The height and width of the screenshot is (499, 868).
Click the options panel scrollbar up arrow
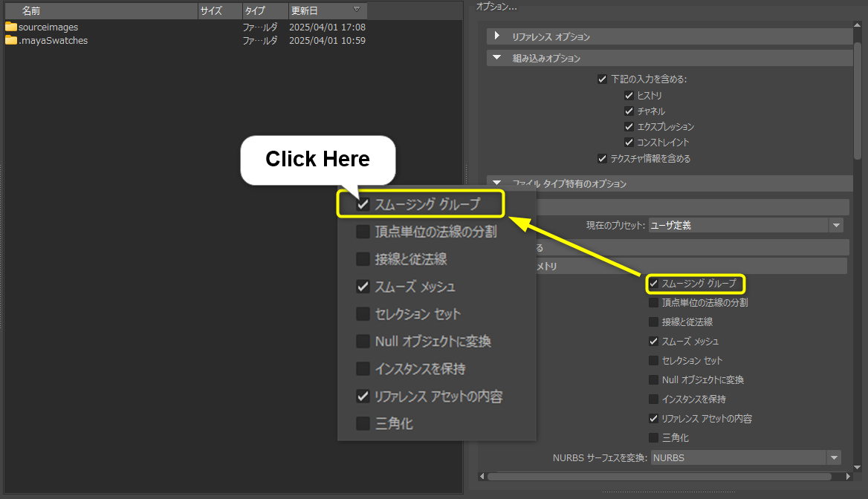pyautogui.click(x=858, y=25)
